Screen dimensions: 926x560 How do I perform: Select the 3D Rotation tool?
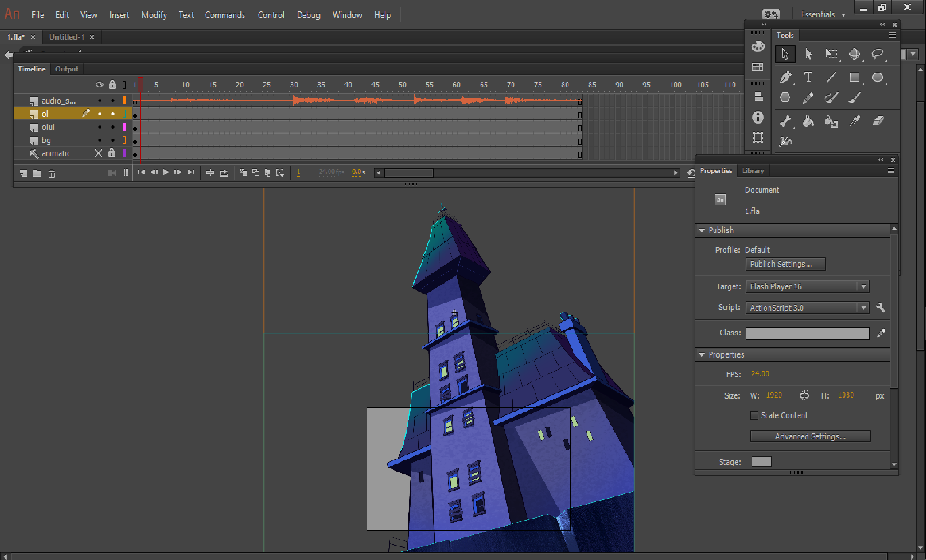[855, 54]
